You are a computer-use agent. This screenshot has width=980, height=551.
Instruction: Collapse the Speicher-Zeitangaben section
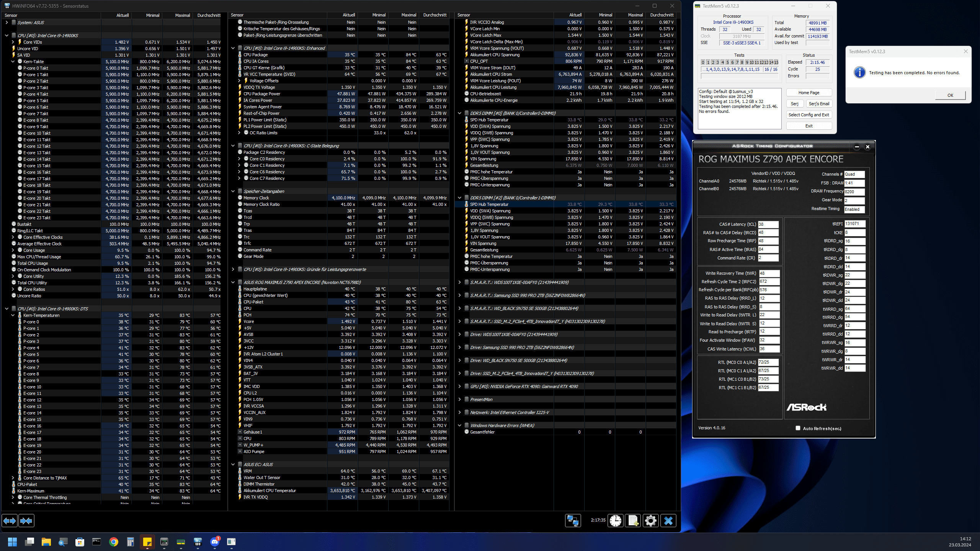(233, 191)
